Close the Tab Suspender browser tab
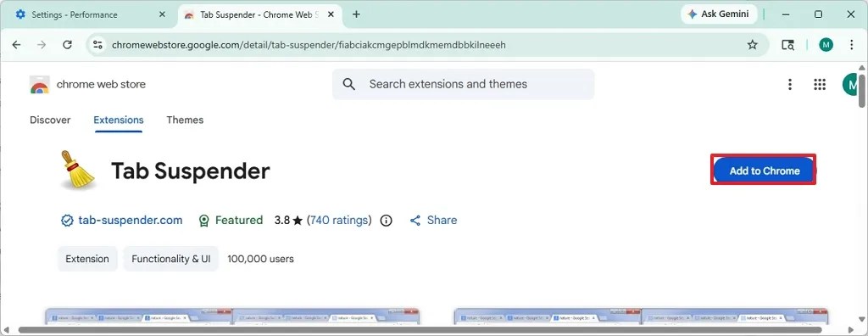 330,14
